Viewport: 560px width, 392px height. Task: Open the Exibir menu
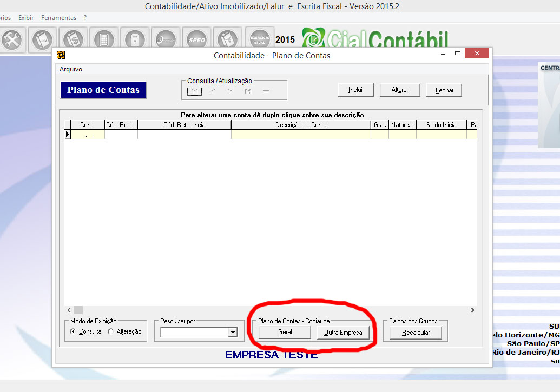tap(26, 18)
